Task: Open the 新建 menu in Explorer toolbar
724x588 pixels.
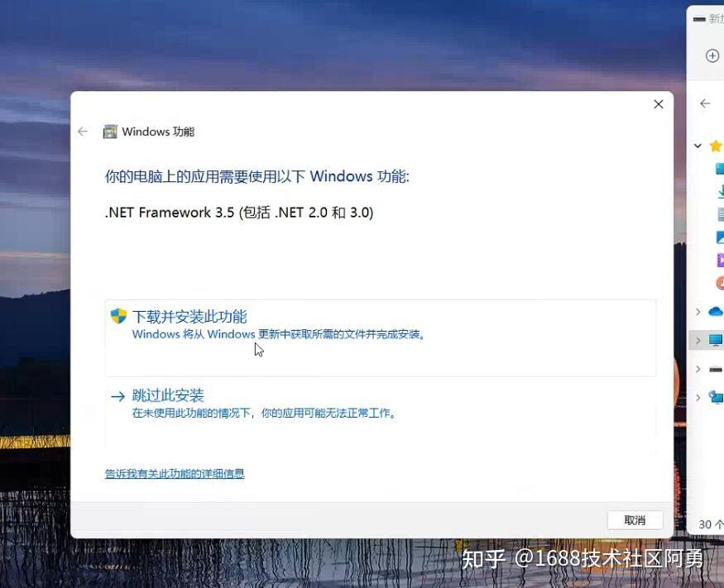Action: click(707, 17)
